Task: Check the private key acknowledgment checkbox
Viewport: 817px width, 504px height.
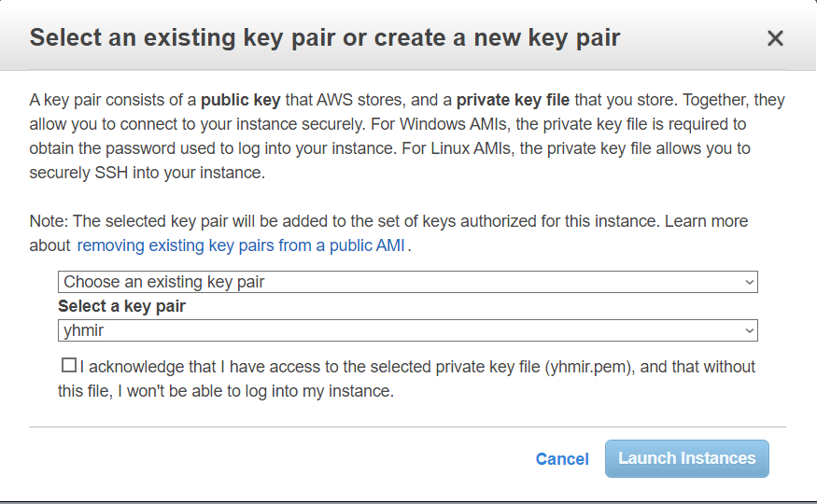Action: click(68, 366)
